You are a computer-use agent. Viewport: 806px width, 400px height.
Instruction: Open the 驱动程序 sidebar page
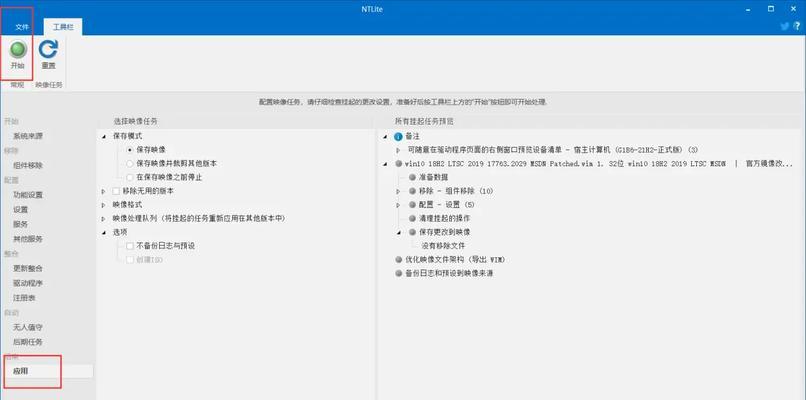click(x=28, y=283)
